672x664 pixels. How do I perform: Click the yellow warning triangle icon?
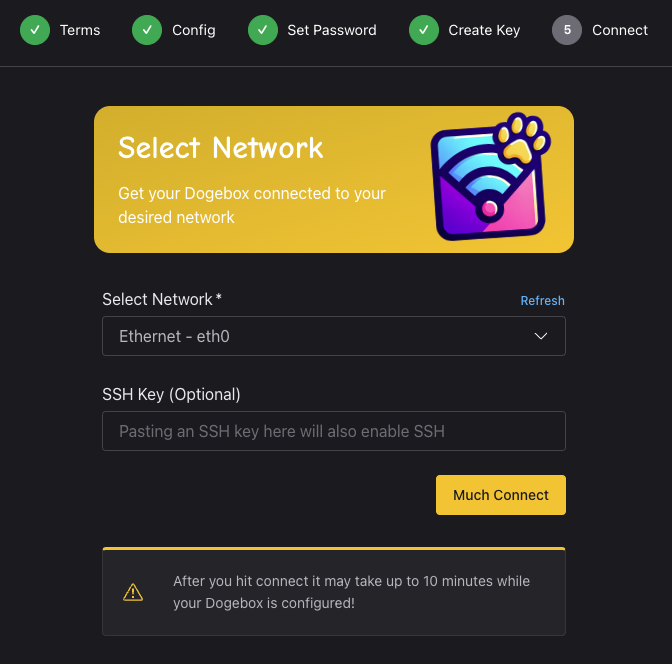click(133, 592)
